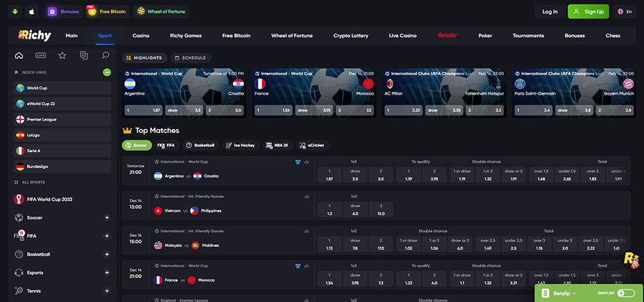The height and width of the screenshot is (302, 644).
Task: Expand the Soccer sports category
Action: [x=107, y=217]
